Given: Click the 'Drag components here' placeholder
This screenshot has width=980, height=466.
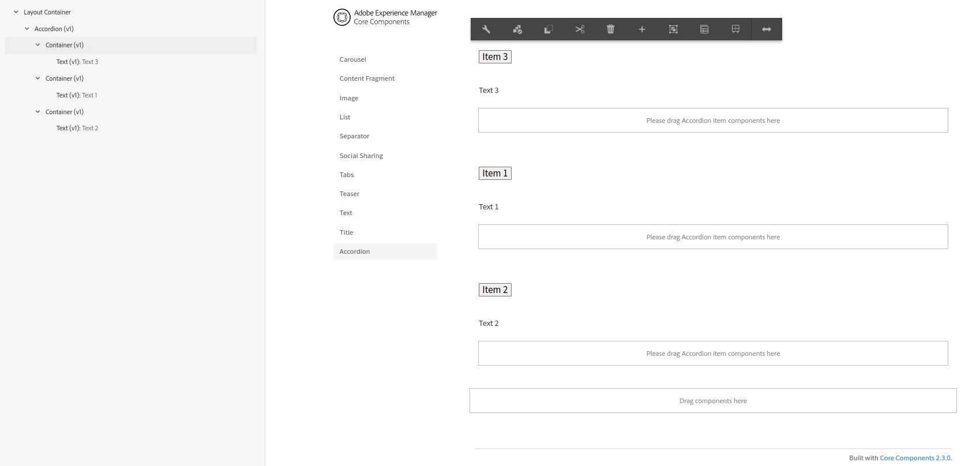Looking at the screenshot, I should point(713,401).
